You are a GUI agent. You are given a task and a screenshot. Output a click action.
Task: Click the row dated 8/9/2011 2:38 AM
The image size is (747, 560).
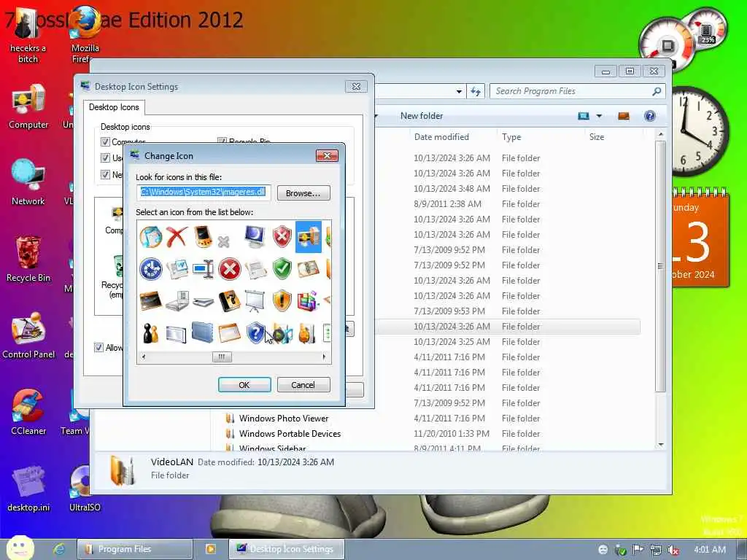tap(508, 204)
